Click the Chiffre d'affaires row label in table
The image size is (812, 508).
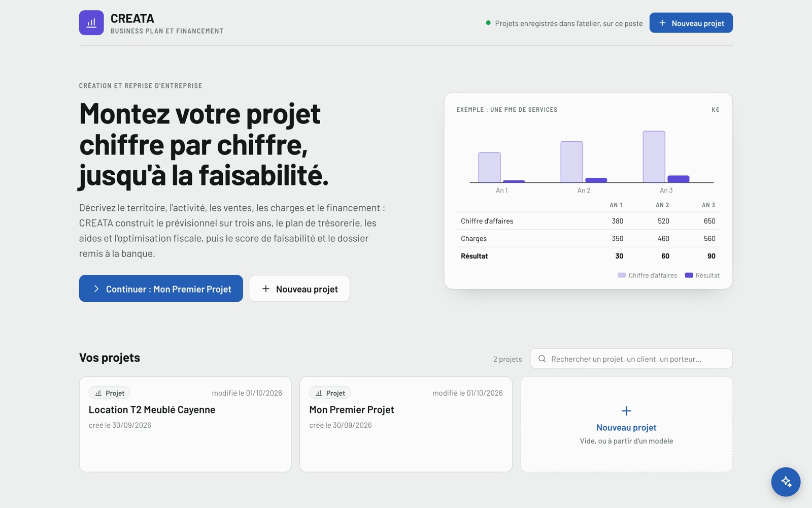(x=487, y=221)
